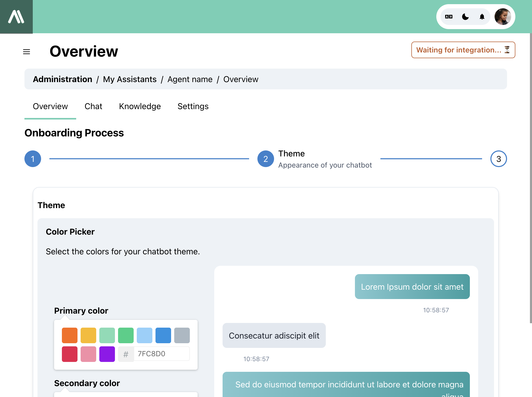
Task: Click onboarding step 1 circle
Action: (x=33, y=159)
